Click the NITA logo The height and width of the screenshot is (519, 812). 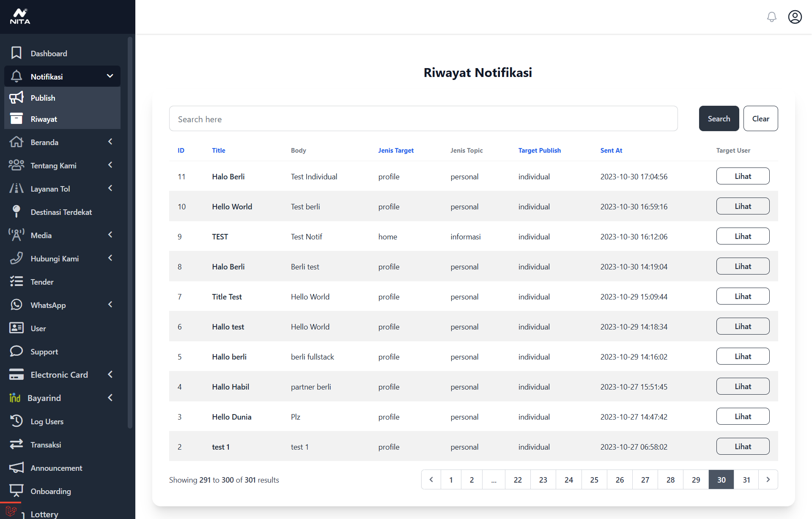point(20,16)
